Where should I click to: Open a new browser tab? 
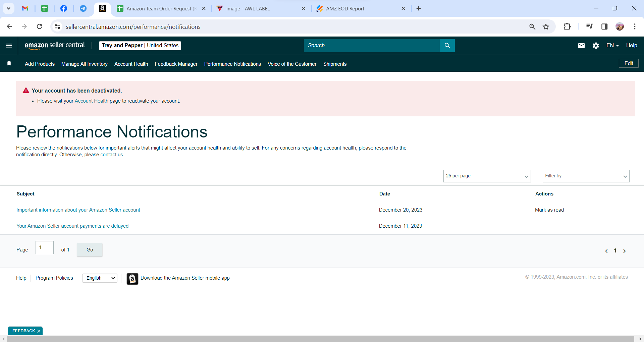[x=419, y=8]
